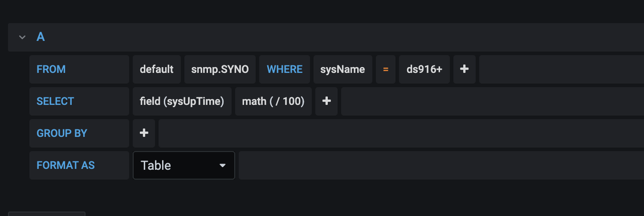Collapse query A with the chevron
The image size is (644, 216).
(22, 37)
